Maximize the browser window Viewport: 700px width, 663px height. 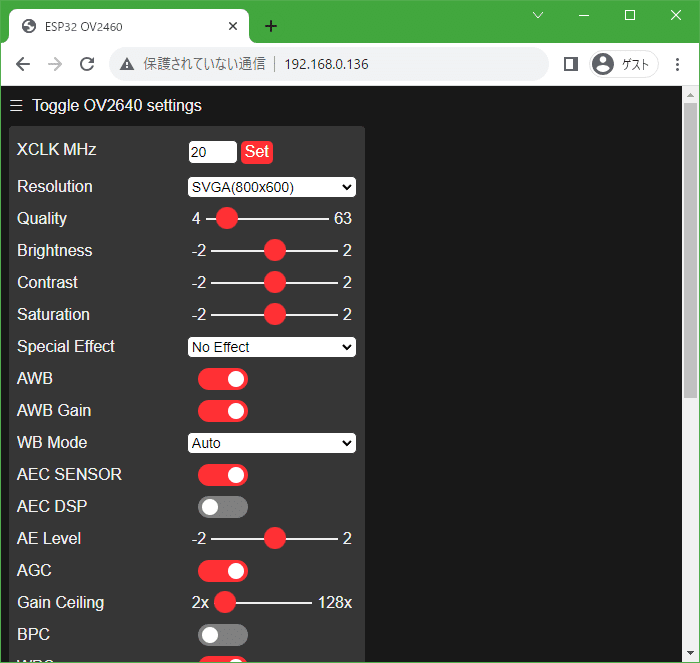pos(630,15)
